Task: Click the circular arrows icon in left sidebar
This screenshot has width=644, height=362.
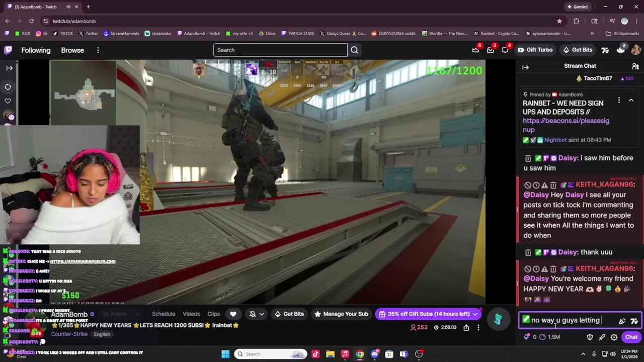Action: click(8, 86)
